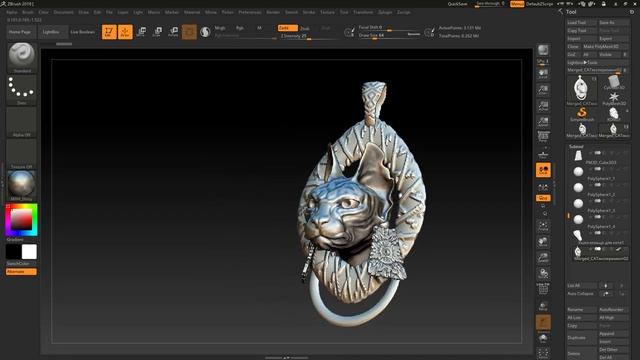This screenshot has width=640, height=360.
Task: Toggle the Mrgb mode
Action: (220, 28)
